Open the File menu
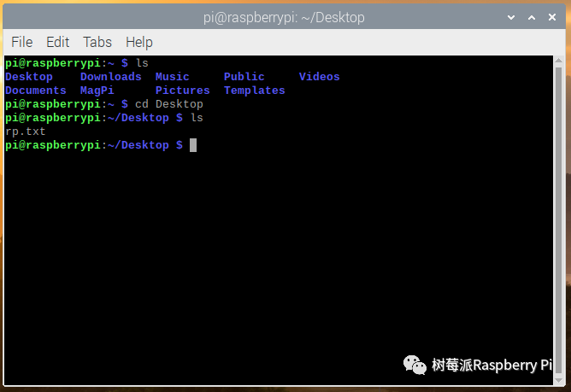The height and width of the screenshot is (392, 571). point(21,42)
